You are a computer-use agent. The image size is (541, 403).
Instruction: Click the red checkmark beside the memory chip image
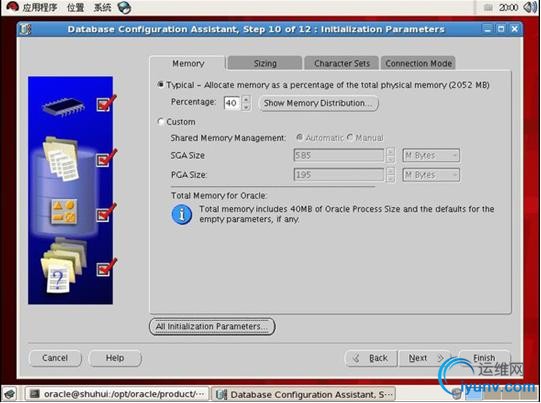tap(106, 103)
